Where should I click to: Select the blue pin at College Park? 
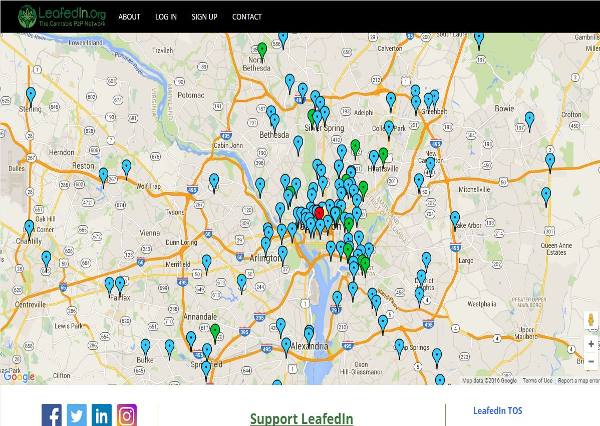(389, 128)
